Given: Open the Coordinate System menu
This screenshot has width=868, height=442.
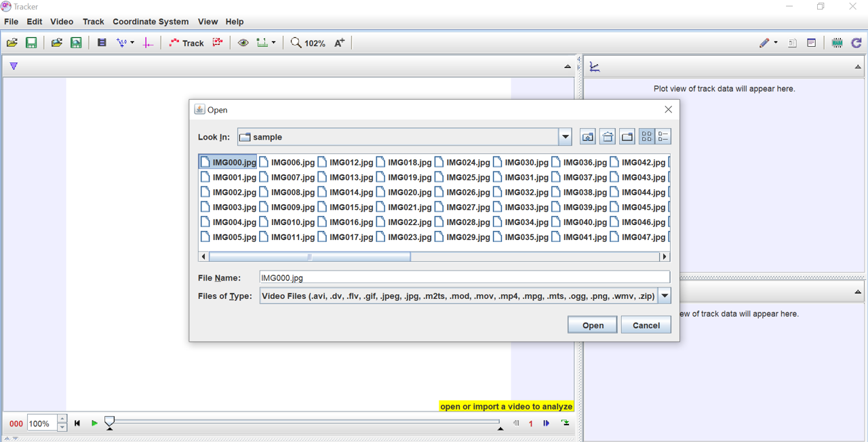Looking at the screenshot, I should [151, 22].
